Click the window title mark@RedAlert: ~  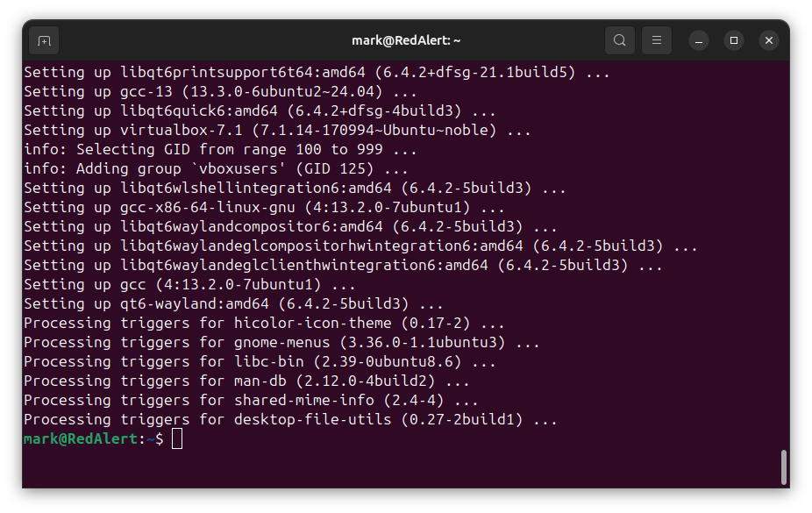pos(406,40)
